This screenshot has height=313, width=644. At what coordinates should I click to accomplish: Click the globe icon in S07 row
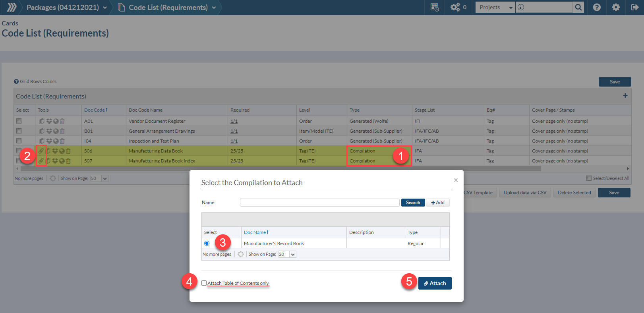(62, 161)
